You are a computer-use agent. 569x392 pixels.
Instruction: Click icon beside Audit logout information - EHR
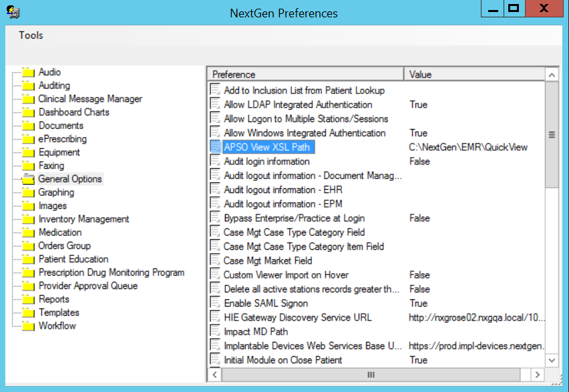click(215, 190)
